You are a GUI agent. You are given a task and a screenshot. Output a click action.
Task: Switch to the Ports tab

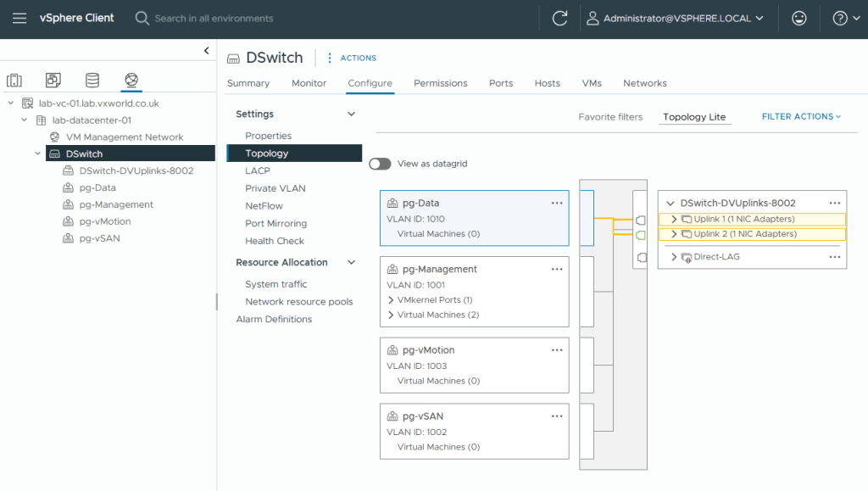500,83
